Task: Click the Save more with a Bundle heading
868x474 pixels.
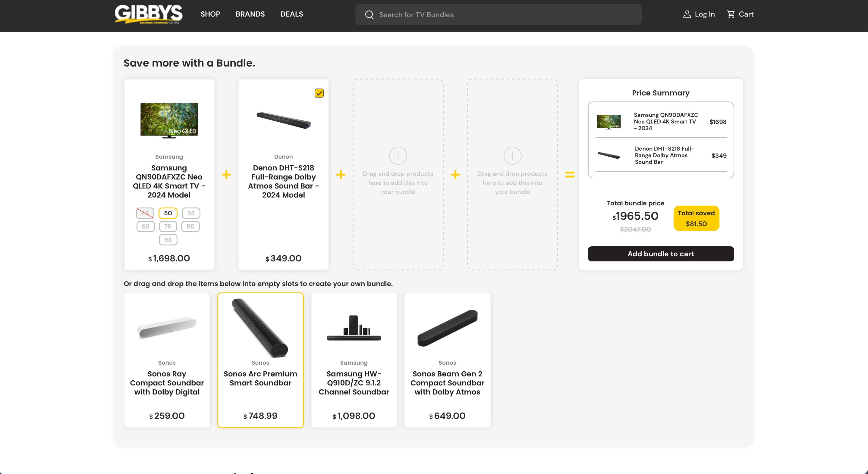Action: click(189, 63)
